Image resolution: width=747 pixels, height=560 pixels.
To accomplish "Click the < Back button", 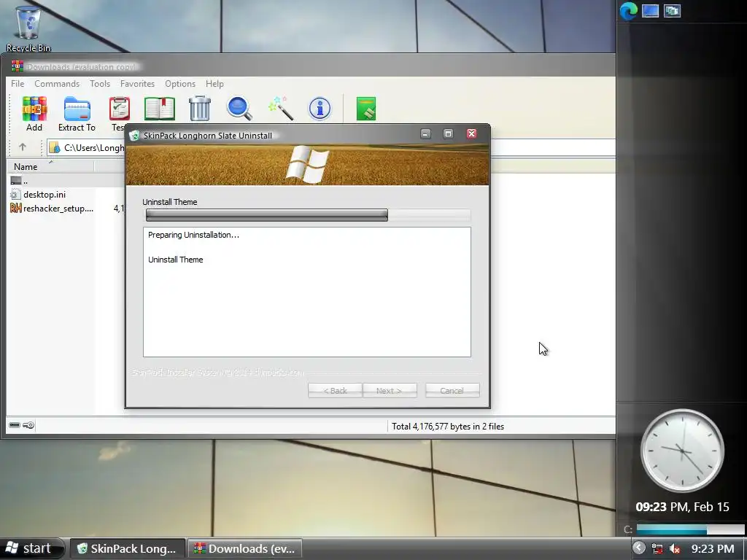I will [x=336, y=391].
